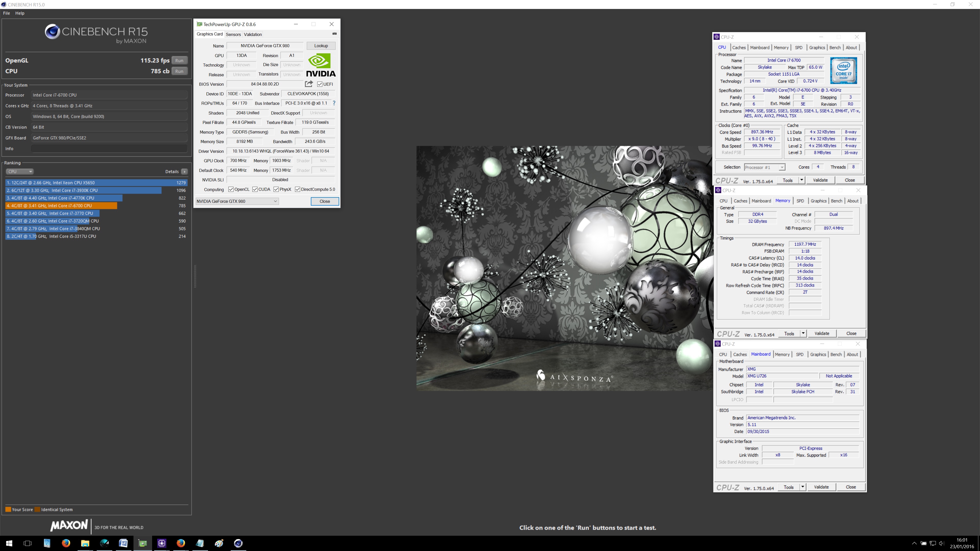
Task: Show hidden system tray icons
Action: click(x=914, y=543)
